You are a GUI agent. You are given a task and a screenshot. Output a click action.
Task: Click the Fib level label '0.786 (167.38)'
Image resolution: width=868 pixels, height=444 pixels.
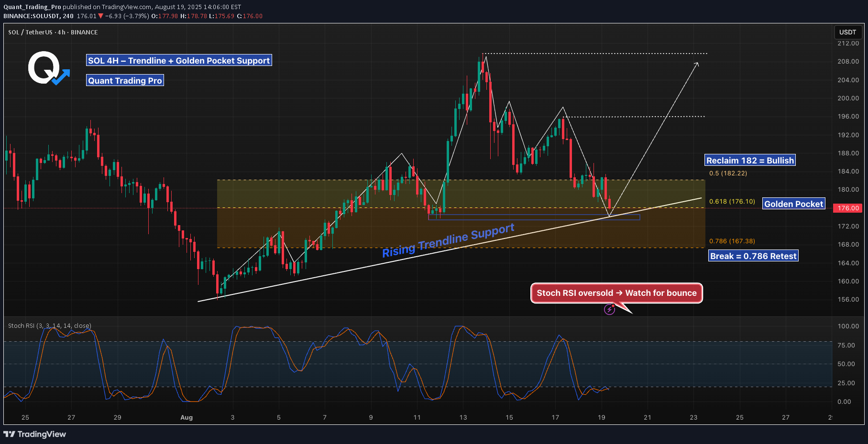[x=732, y=241]
